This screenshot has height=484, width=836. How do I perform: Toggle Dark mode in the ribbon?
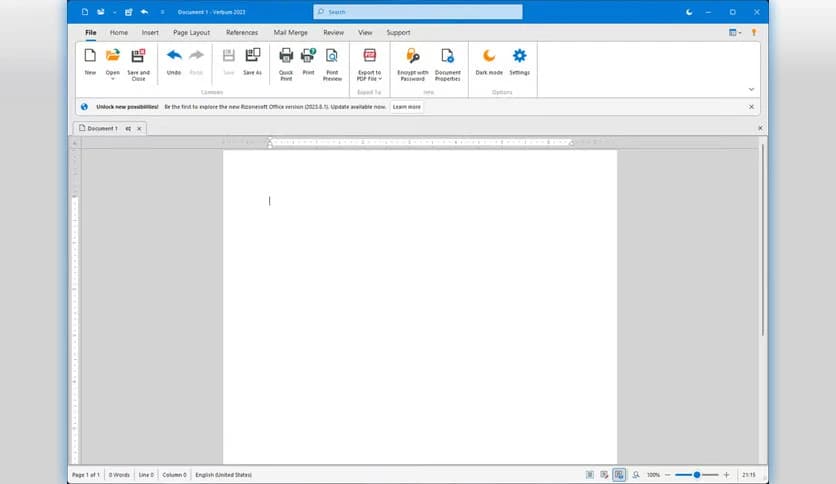click(489, 61)
